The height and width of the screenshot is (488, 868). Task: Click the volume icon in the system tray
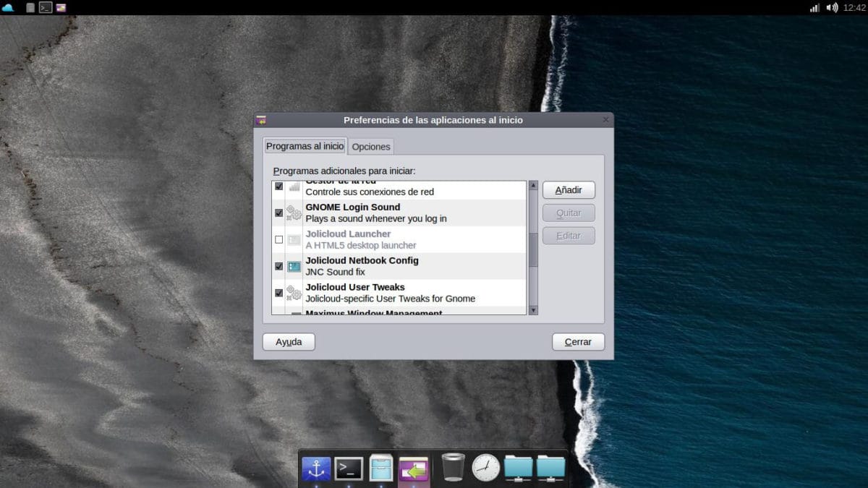click(830, 8)
